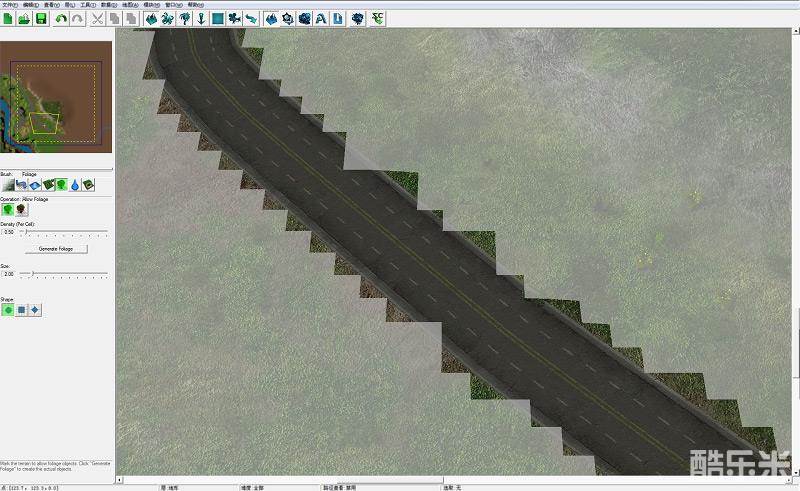Image resolution: width=800 pixels, height=491 pixels.
Task: Click the anchor arrow tool in toolbar
Action: (x=200, y=19)
